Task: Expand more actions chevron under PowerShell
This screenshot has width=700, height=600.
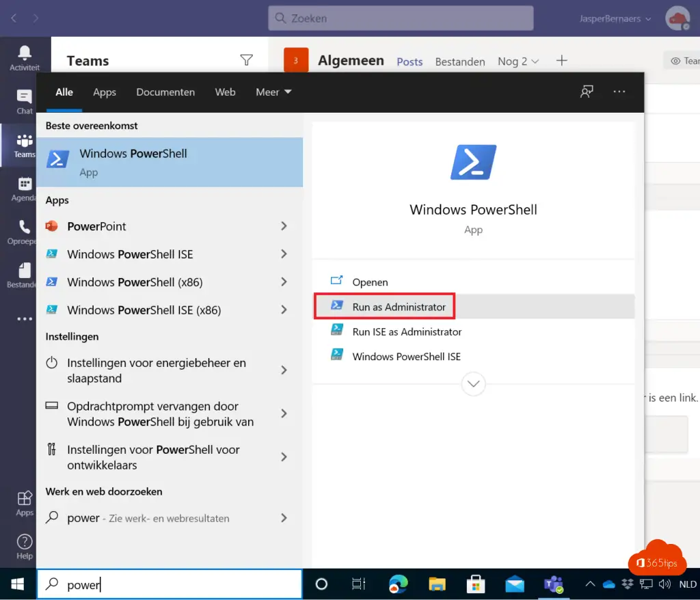Action: click(x=473, y=383)
